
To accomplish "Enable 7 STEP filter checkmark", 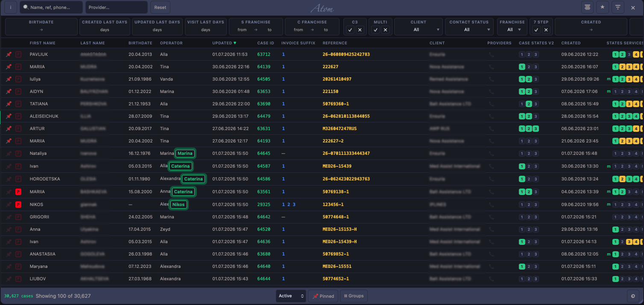I will pyautogui.click(x=537, y=30).
